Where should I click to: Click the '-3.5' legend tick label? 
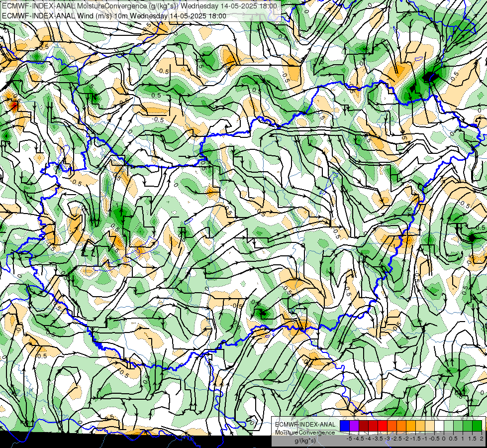click(378, 439)
